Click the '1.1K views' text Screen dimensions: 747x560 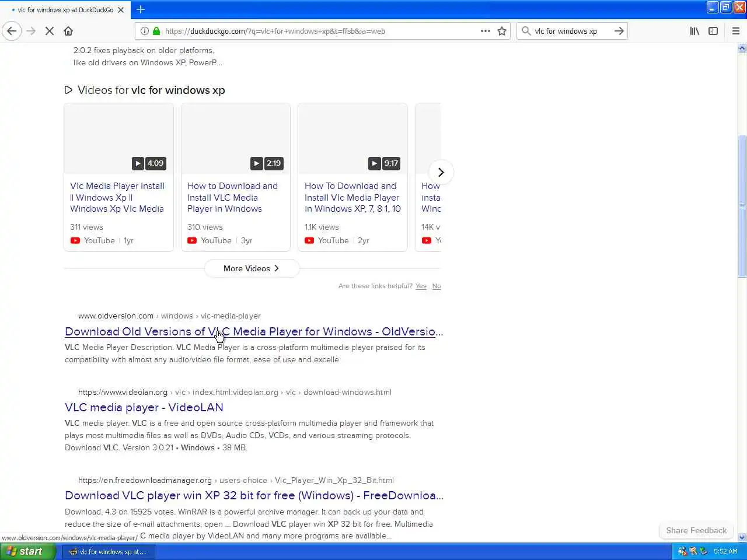tap(322, 227)
